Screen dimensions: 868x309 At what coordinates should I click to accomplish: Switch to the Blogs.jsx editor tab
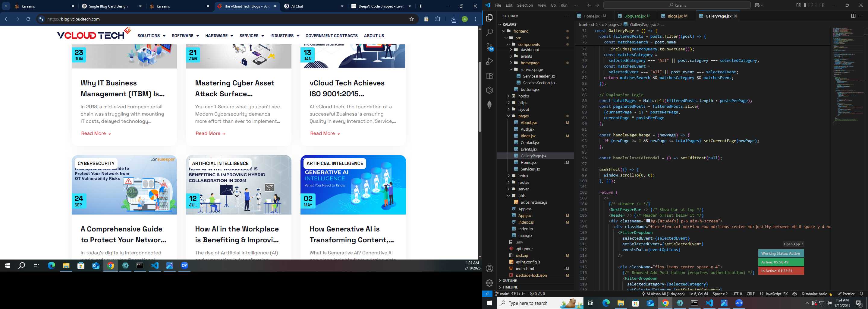[675, 16]
